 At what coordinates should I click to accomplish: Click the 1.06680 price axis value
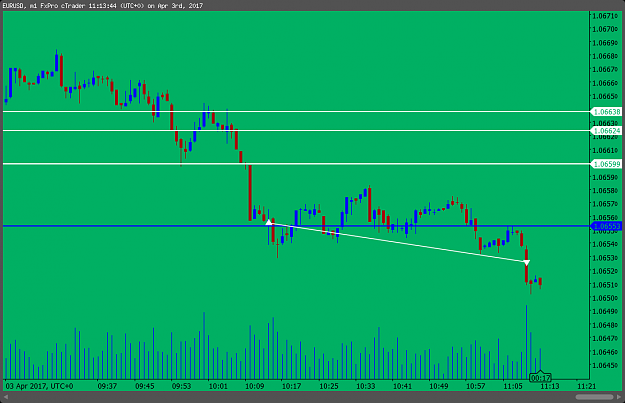coord(605,56)
